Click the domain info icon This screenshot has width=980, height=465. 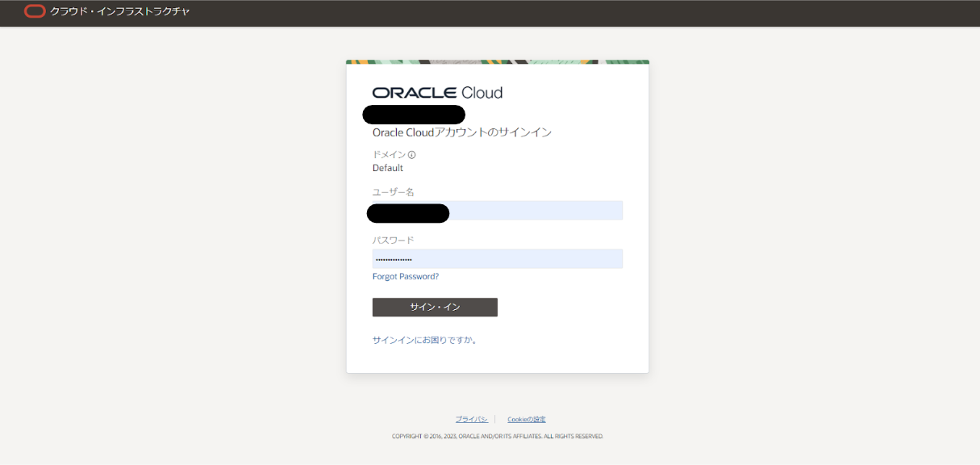point(411,155)
